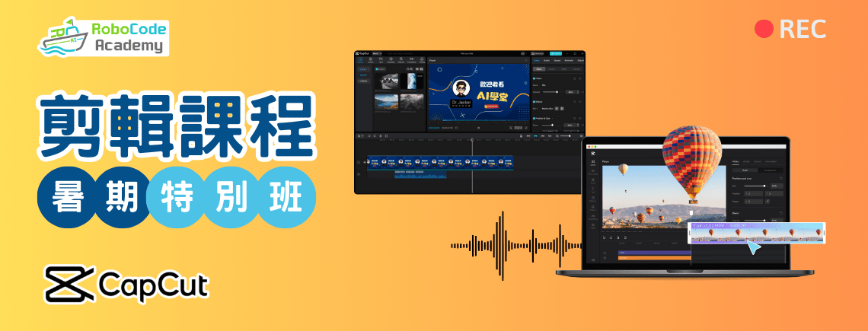Select the CapCut_01.MOV floating clip strip
This screenshot has height=331, width=868.
(756, 234)
